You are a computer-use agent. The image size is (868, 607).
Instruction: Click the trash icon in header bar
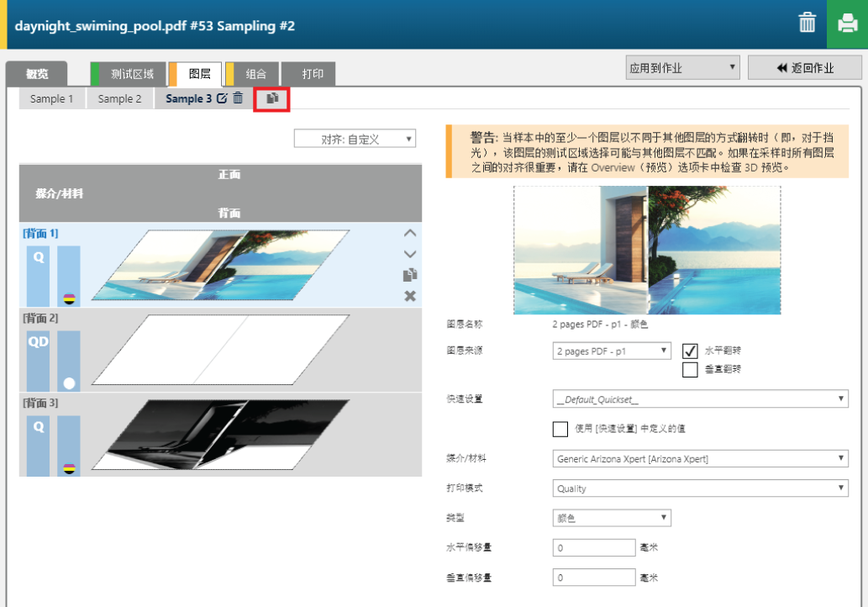coord(807,24)
